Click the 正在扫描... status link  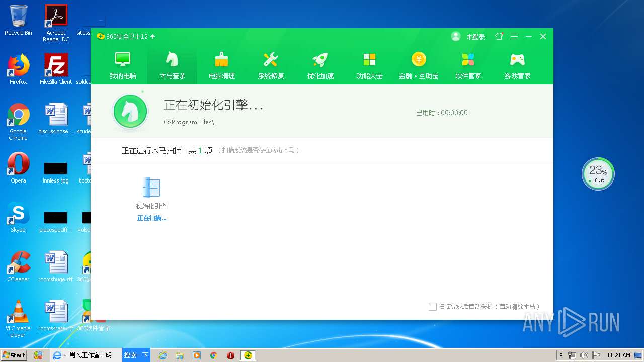click(x=151, y=218)
